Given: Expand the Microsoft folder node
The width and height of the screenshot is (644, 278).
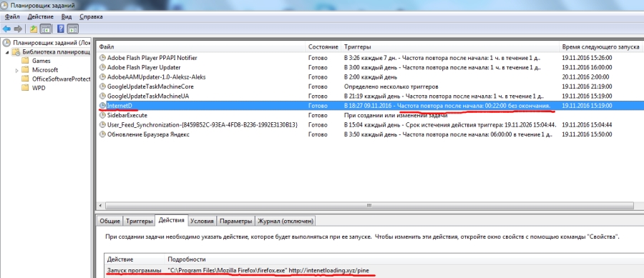Looking at the screenshot, I should [17, 70].
